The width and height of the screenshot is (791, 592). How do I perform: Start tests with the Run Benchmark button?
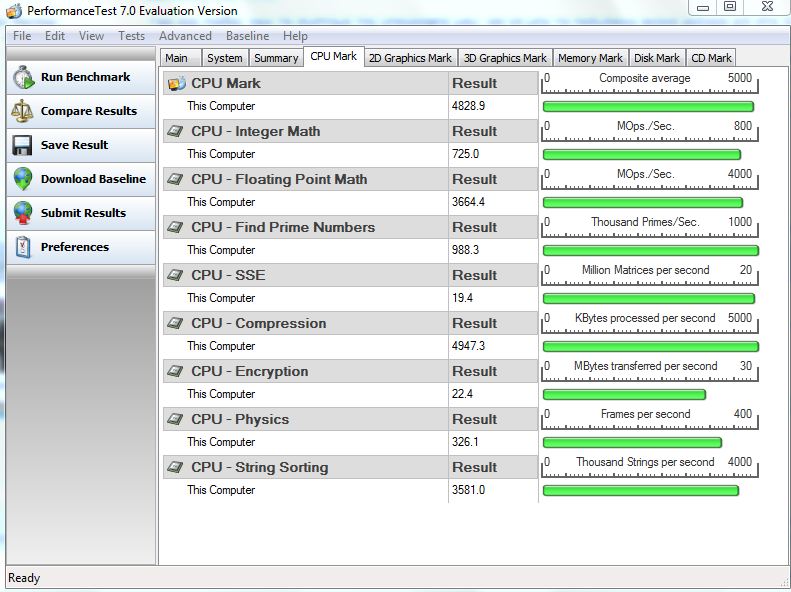81,77
